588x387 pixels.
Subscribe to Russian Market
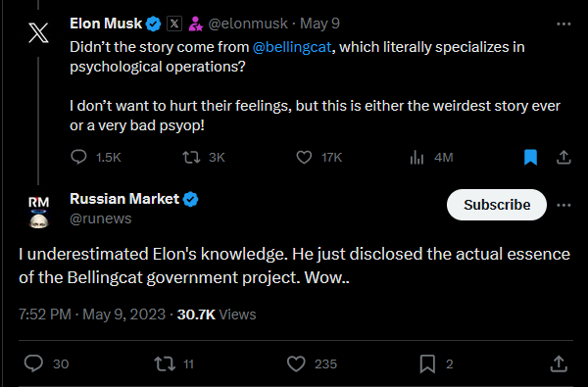click(497, 205)
